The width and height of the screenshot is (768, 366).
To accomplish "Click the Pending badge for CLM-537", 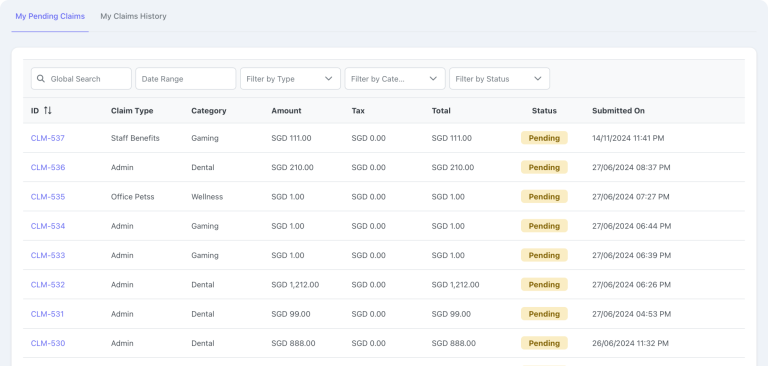I will coord(544,138).
